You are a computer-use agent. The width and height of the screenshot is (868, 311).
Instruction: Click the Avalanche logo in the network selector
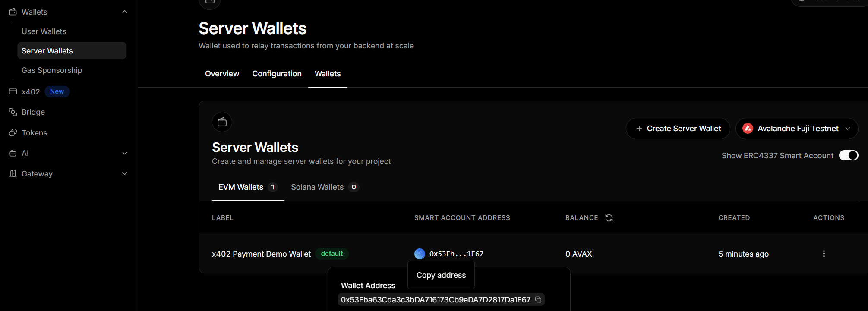pyautogui.click(x=748, y=128)
